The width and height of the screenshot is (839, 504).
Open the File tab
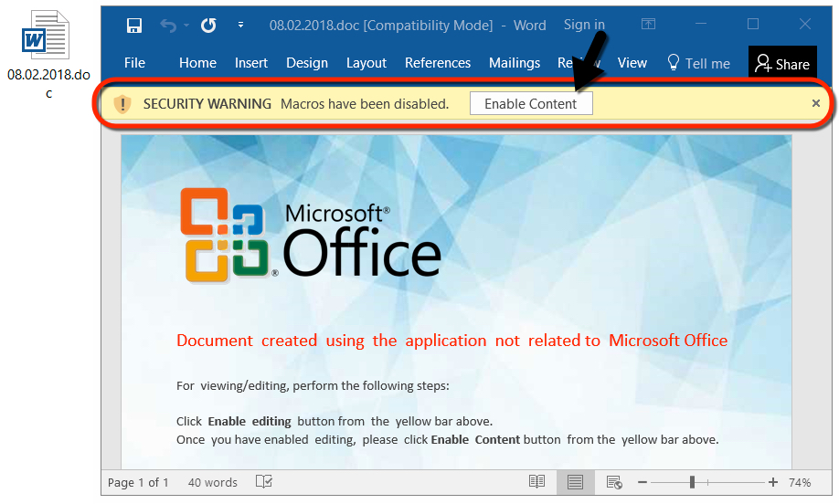[135, 63]
